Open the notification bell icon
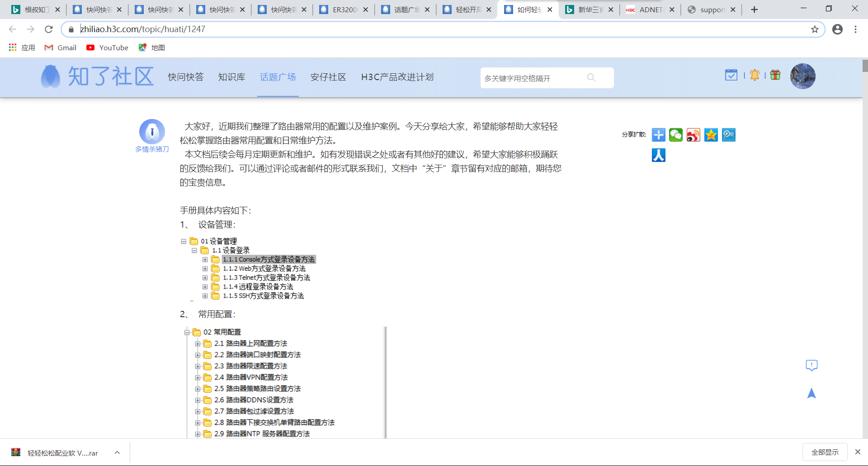 pos(755,75)
